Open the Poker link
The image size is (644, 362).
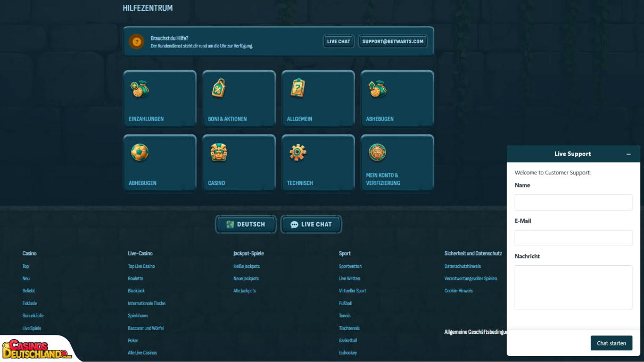[133, 341]
